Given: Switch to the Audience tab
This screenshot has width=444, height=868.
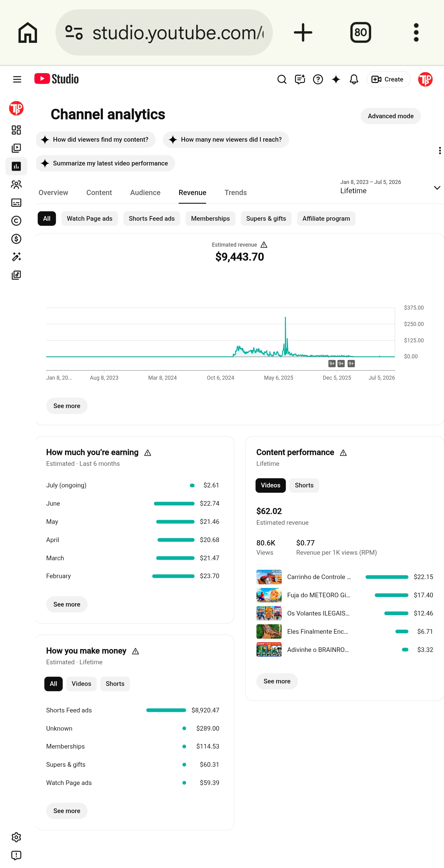Looking at the screenshot, I should point(145,192).
